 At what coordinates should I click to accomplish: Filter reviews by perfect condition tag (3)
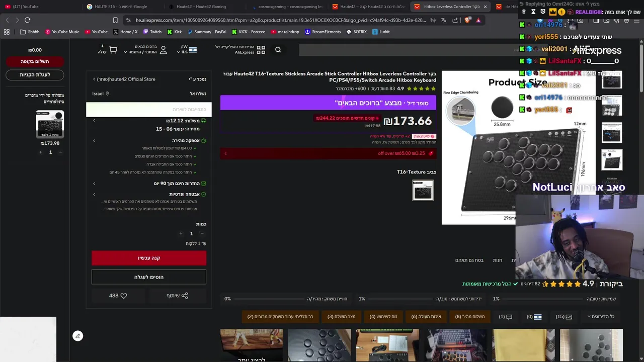[x=341, y=316]
